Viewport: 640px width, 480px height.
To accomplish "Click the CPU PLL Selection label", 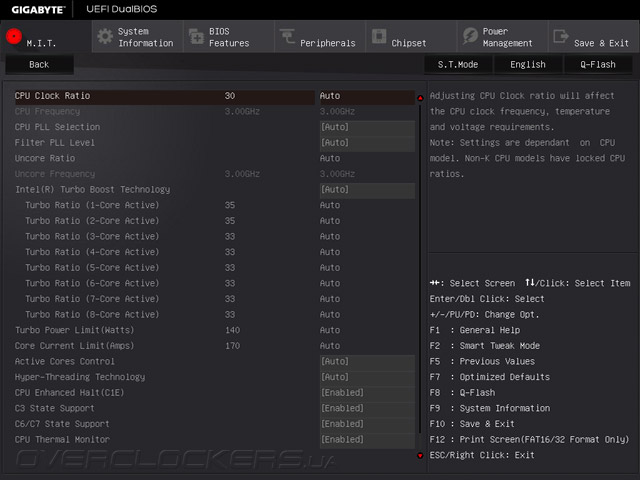I will tap(57, 127).
